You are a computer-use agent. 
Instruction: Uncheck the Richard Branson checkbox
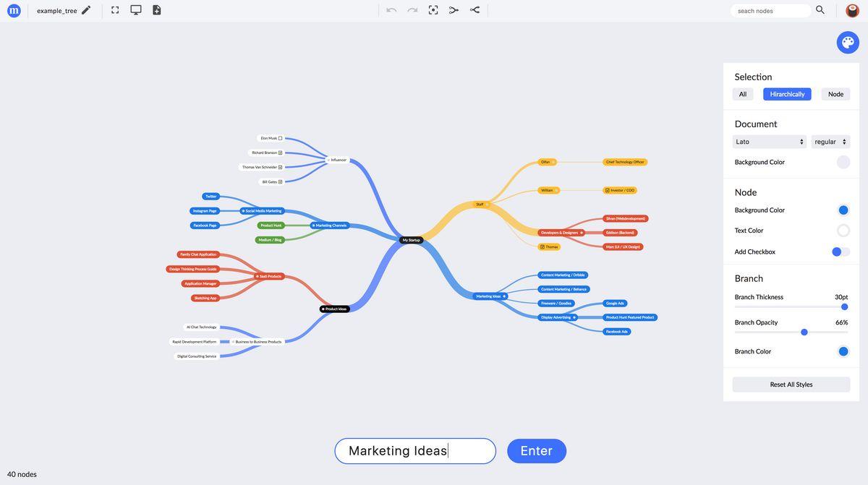point(280,153)
